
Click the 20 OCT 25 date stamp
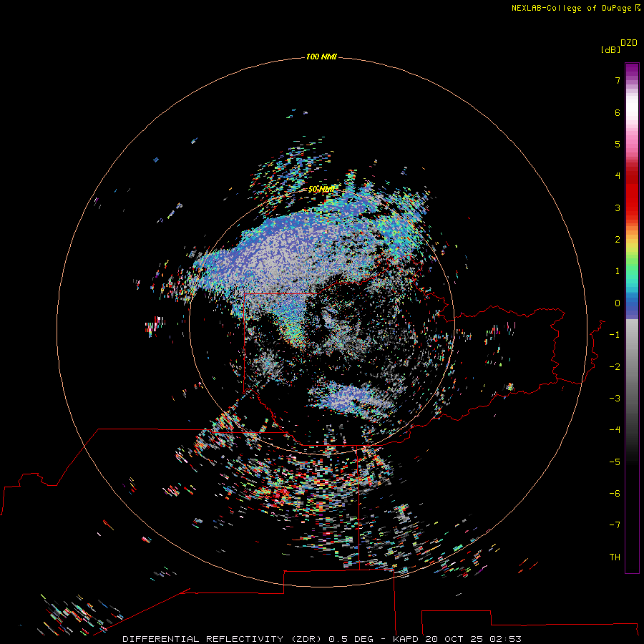coord(455,639)
